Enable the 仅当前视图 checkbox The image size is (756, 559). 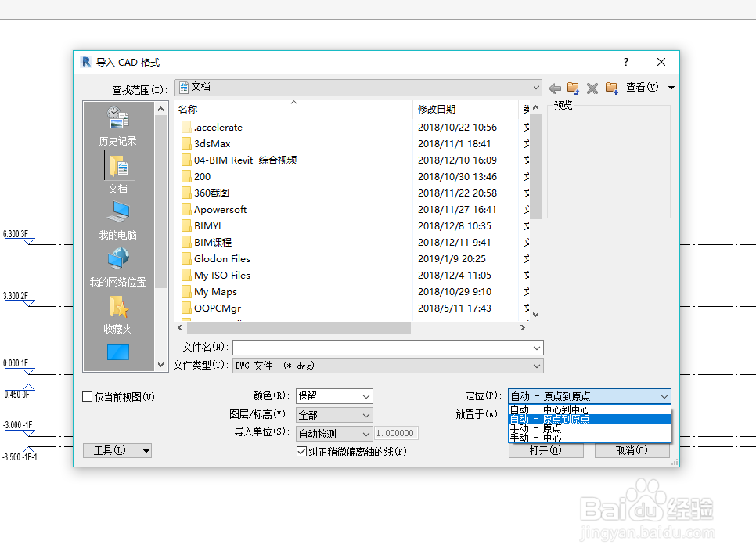click(88, 396)
